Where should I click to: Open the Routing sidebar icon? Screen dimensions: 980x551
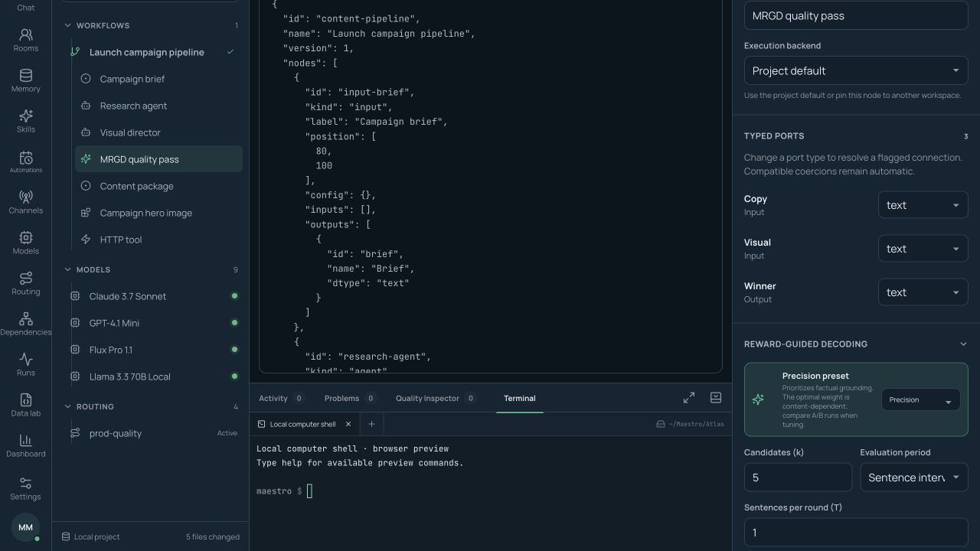(25, 283)
